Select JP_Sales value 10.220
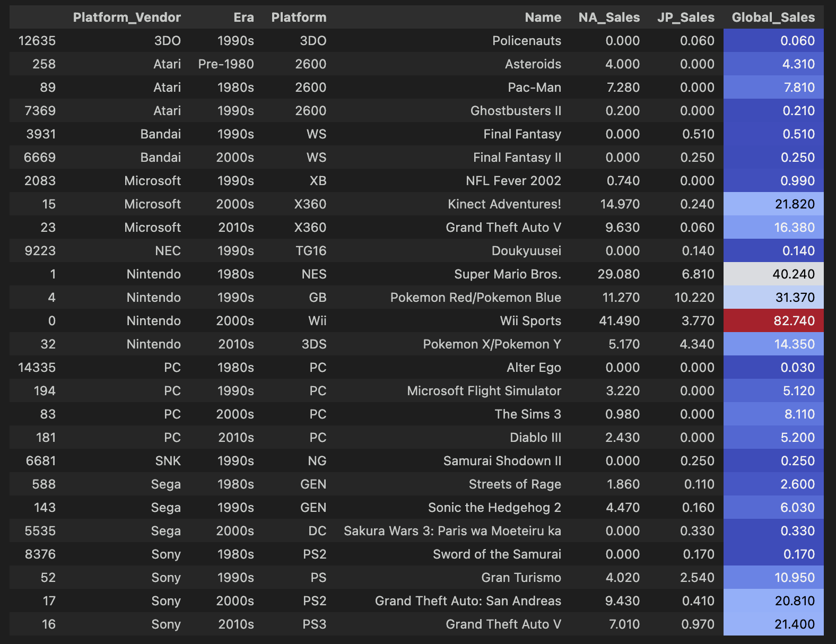Screen dimensions: 836x644 [x=694, y=298]
